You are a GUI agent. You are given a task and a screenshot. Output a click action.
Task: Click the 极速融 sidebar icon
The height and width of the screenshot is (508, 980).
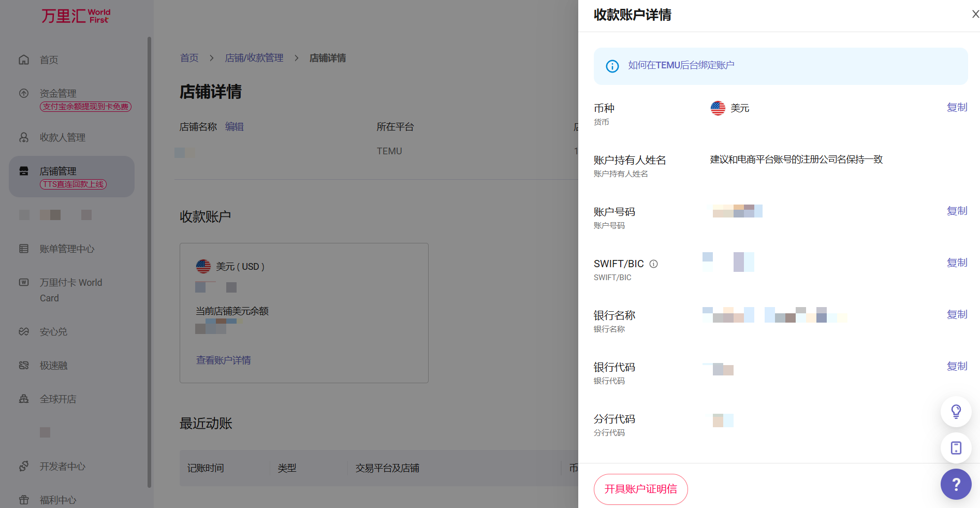[x=24, y=365]
